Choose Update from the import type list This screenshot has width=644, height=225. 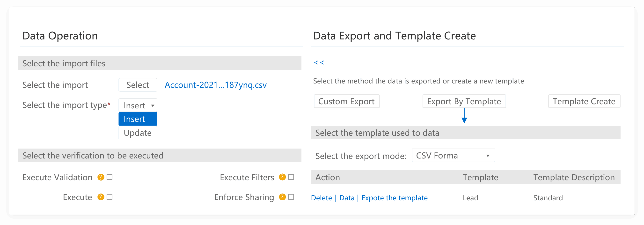click(138, 133)
